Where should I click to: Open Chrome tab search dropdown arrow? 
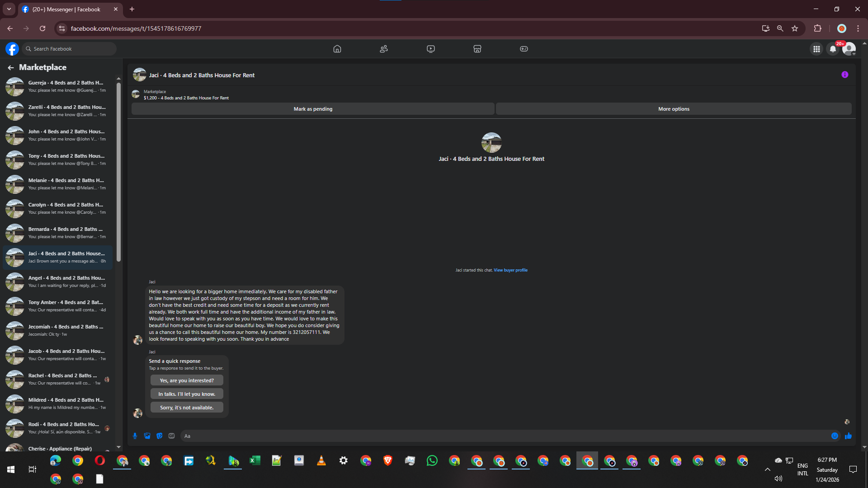9,9
